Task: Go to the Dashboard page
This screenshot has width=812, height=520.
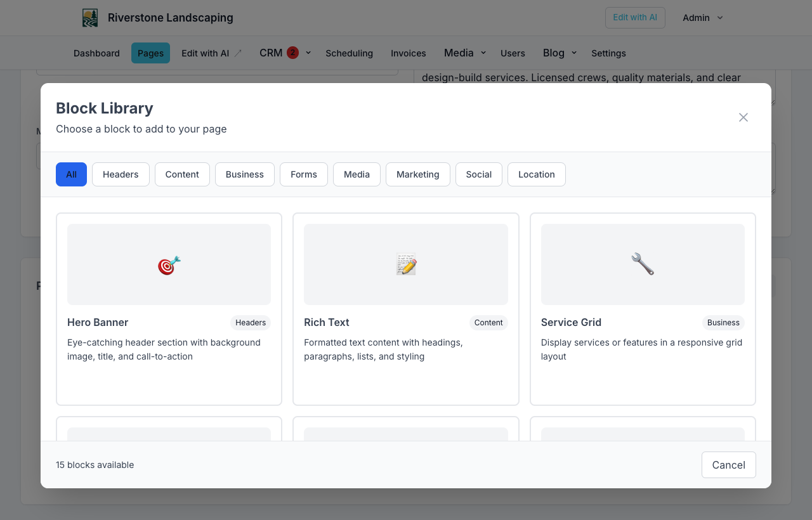Action: coord(96,53)
